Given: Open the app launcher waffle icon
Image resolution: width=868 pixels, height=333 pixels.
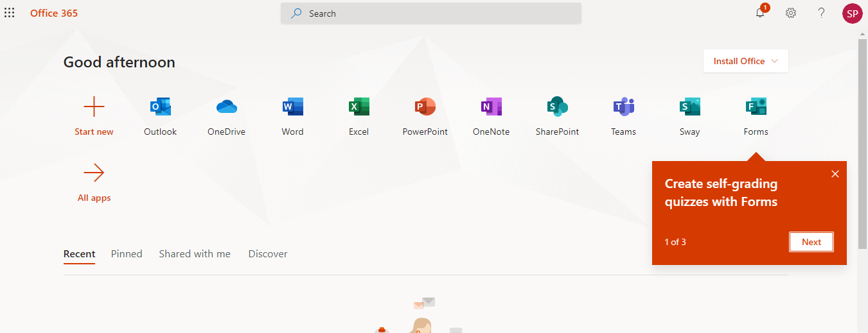Looking at the screenshot, I should click(x=10, y=13).
